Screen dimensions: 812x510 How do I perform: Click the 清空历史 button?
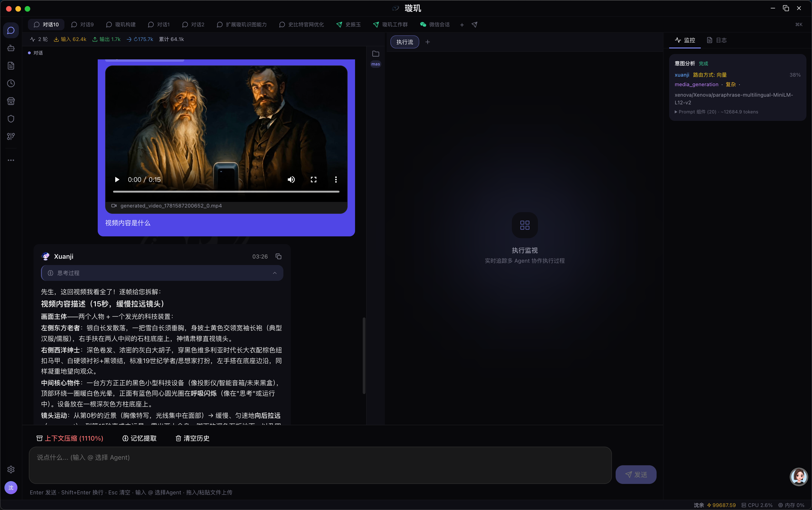[x=192, y=438]
